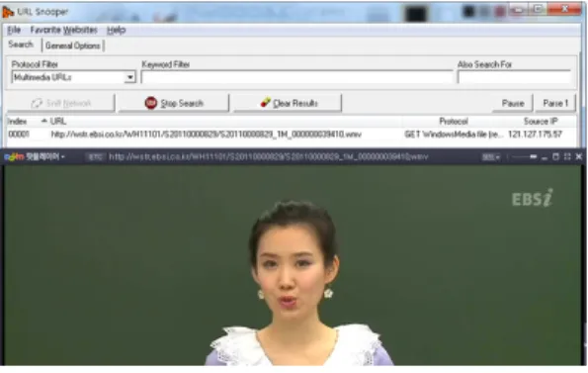Switch to the General Options tab

point(73,46)
